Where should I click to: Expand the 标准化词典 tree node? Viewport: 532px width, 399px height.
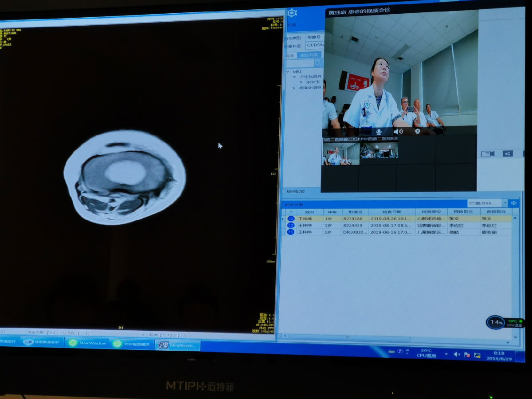coord(294,88)
